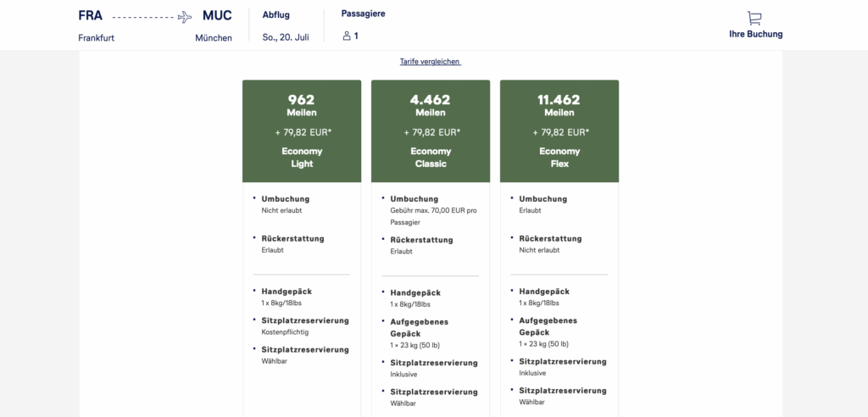Open the Ihre Buchung label
The image size is (868, 417).
point(755,35)
